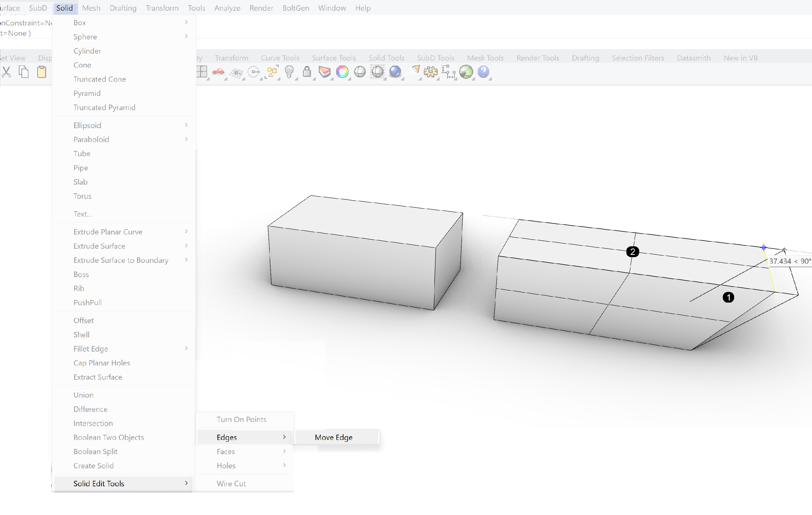The height and width of the screenshot is (515, 812).
Task: Select the blue rendered sphere icon
Action: point(395,72)
